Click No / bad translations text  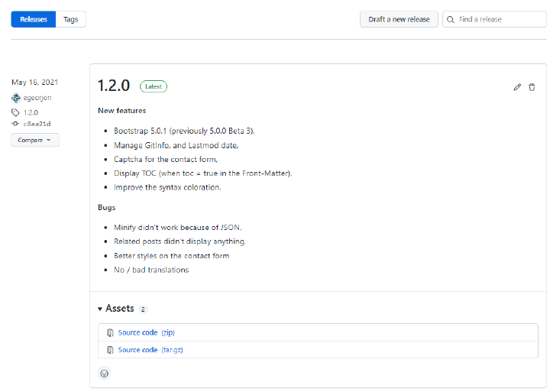[151, 270]
